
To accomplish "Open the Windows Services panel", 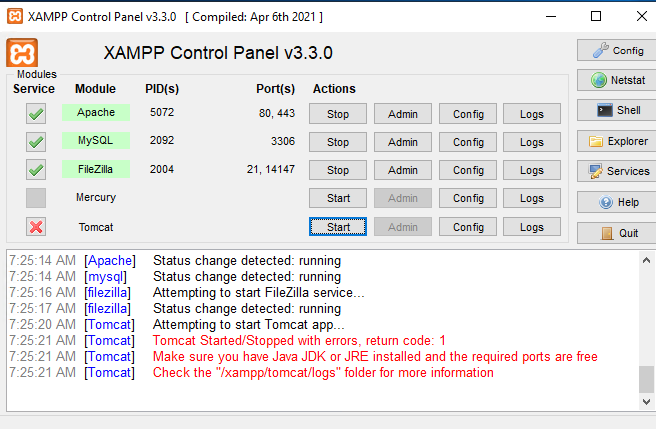I will click(x=617, y=171).
